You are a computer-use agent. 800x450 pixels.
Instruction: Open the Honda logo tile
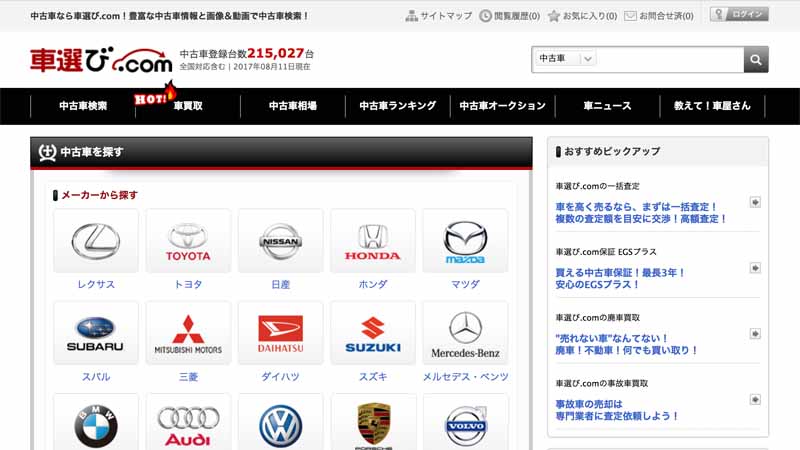pos(373,241)
